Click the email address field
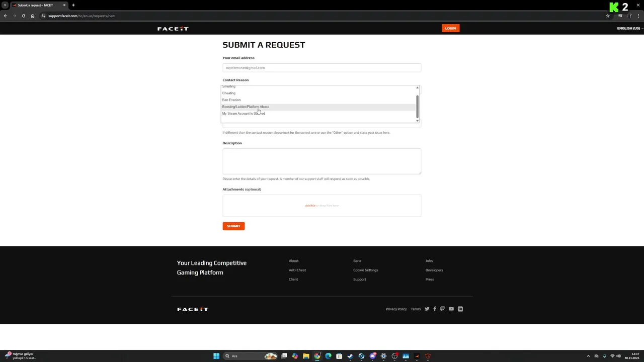Viewport: 644px width, 362px height. point(321,67)
